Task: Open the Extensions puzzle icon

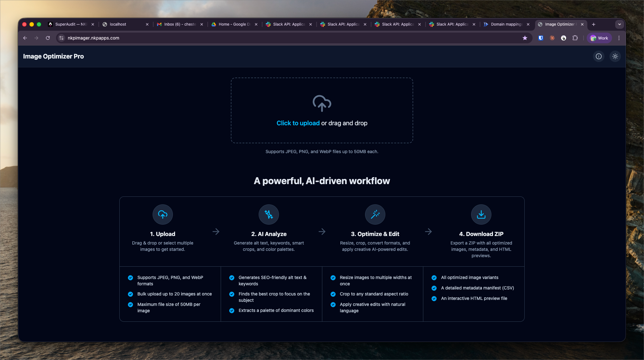Action: pyautogui.click(x=575, y=38)
